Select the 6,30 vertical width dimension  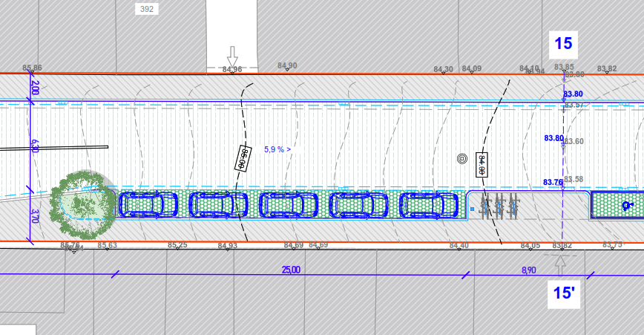click(33, 145)
